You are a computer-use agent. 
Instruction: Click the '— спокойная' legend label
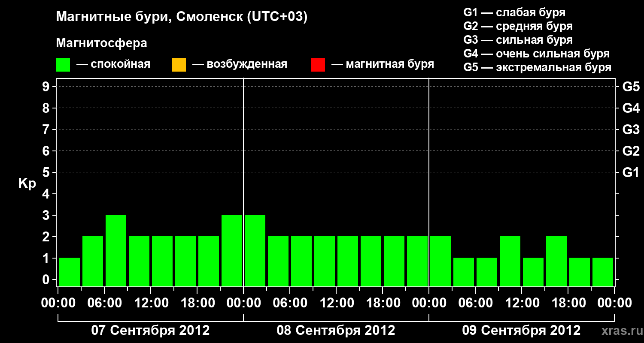113,64
